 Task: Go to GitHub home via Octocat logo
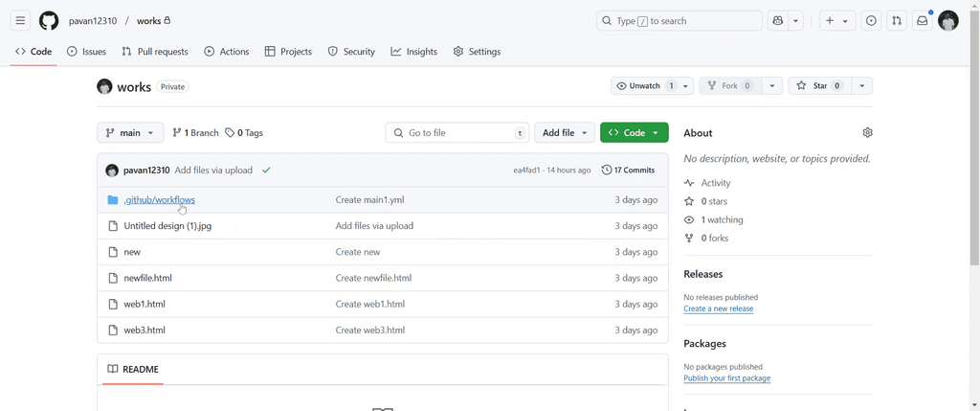point(49,21)
